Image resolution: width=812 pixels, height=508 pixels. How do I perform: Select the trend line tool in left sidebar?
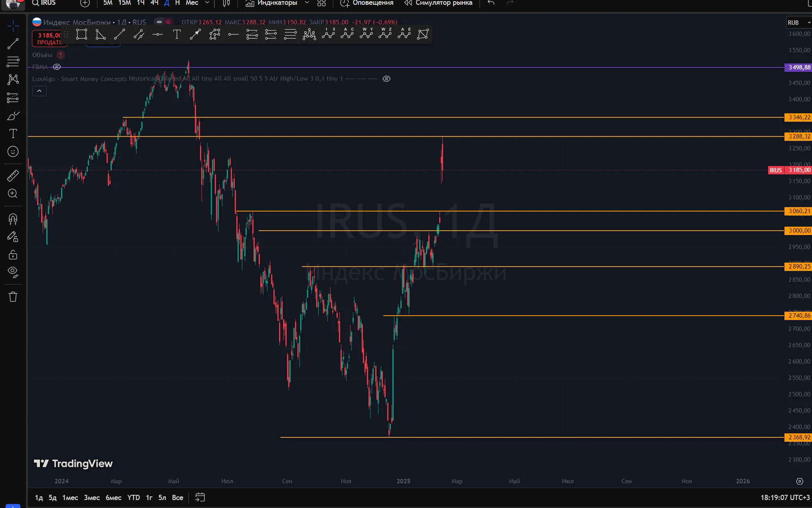point(13,44)
